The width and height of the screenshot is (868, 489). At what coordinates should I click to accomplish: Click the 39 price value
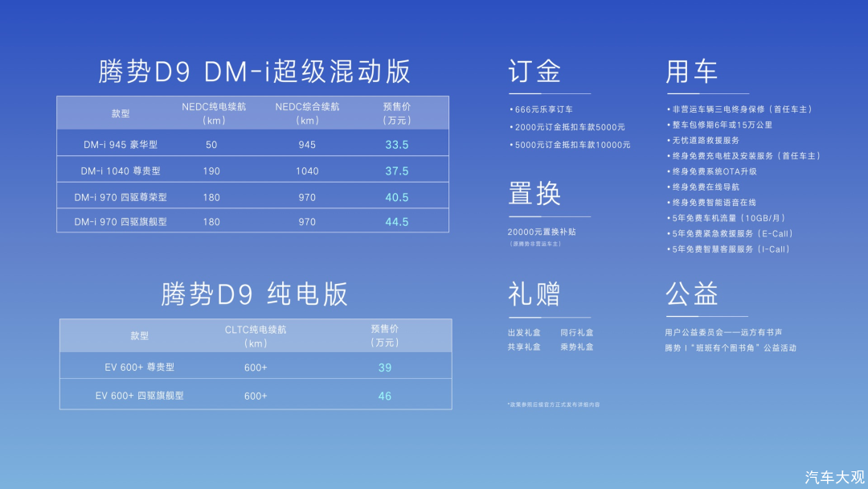(x=385, y=368)
